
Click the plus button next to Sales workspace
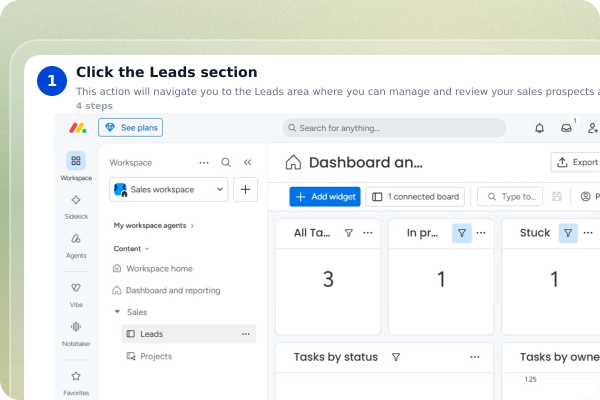coord(245,189)
